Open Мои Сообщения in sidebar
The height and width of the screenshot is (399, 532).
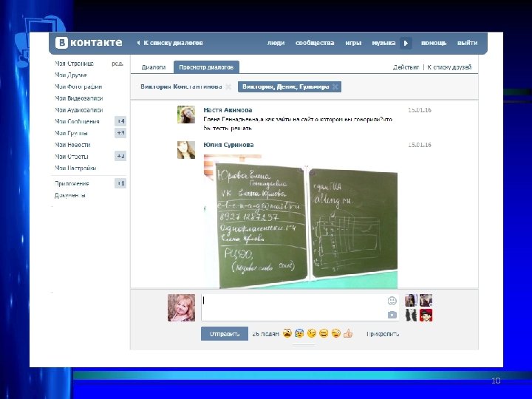coord(77,121)
